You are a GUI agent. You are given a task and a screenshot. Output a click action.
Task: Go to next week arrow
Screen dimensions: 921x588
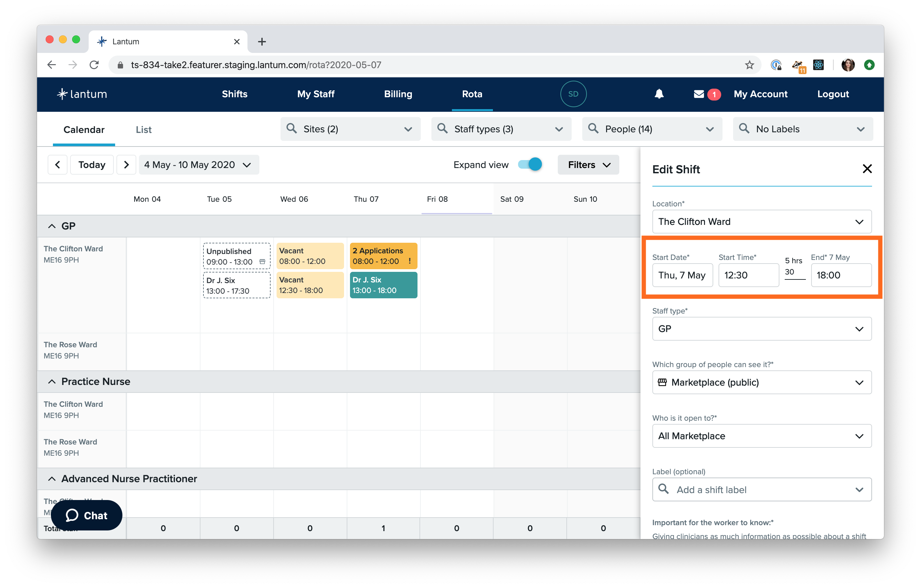point(126,165)
